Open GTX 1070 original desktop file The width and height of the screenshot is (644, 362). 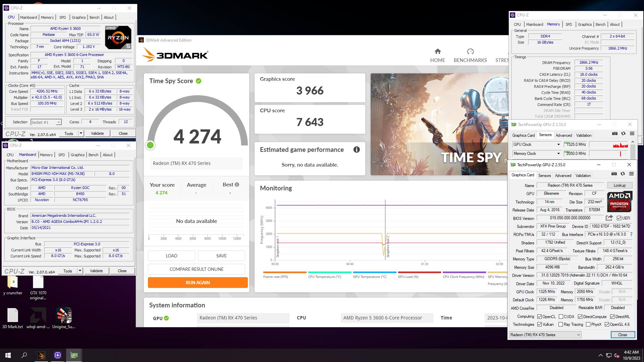tap(38, 288)
